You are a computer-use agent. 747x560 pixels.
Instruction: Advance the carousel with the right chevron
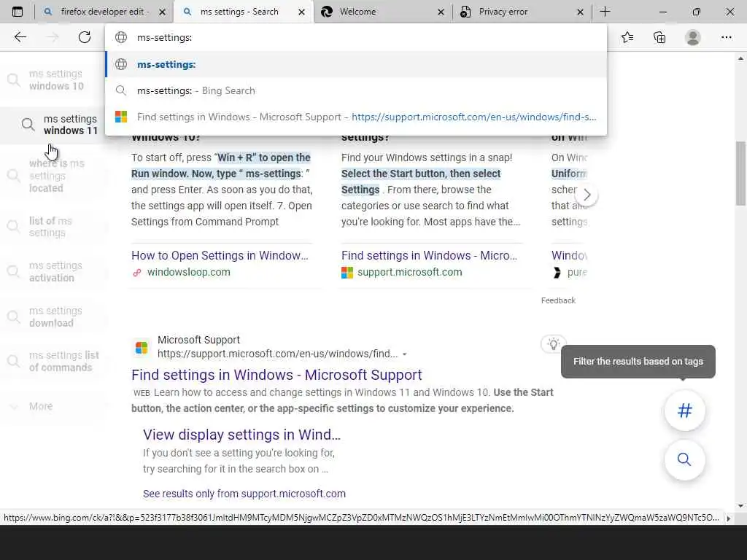[587, 195]
